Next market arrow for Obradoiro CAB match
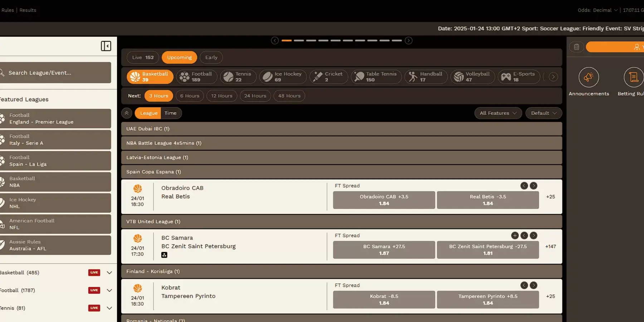The height and width of the screenshot is (322, 644). click(x=533, y=186)
